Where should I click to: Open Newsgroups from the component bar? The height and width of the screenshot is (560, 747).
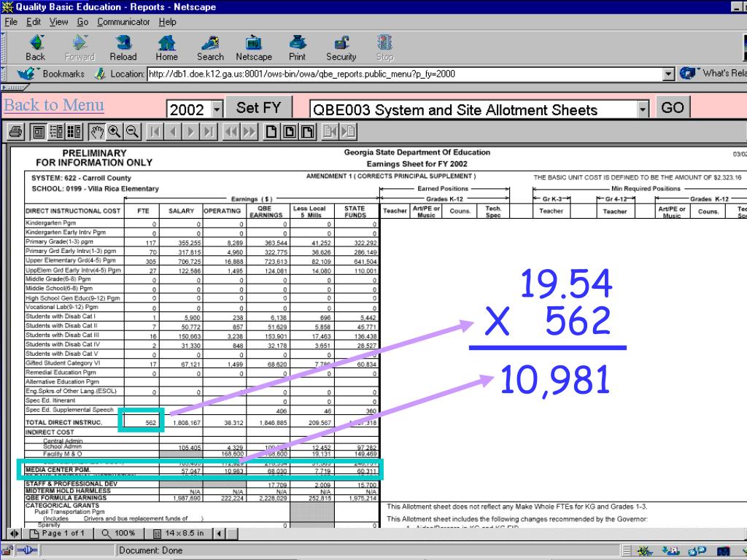click(696, 551)
